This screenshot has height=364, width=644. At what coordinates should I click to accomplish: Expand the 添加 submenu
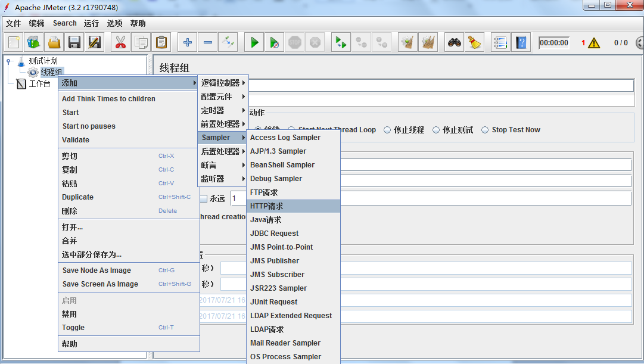coord(128,83)
